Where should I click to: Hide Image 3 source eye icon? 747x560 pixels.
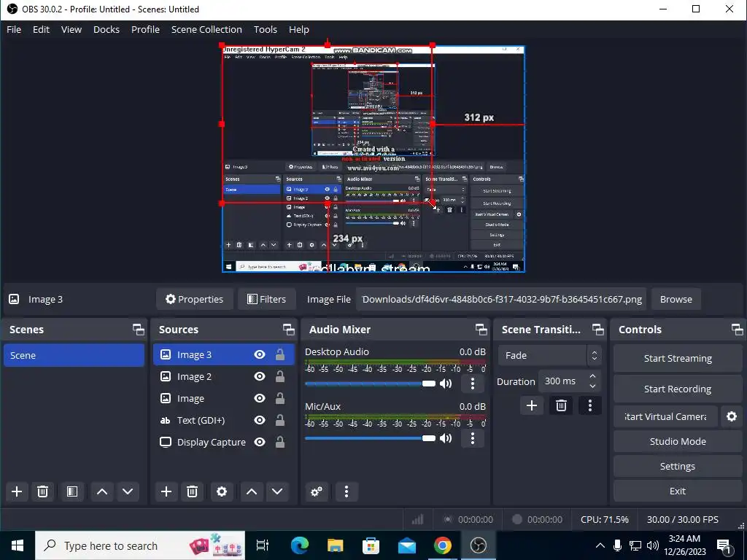260,355
